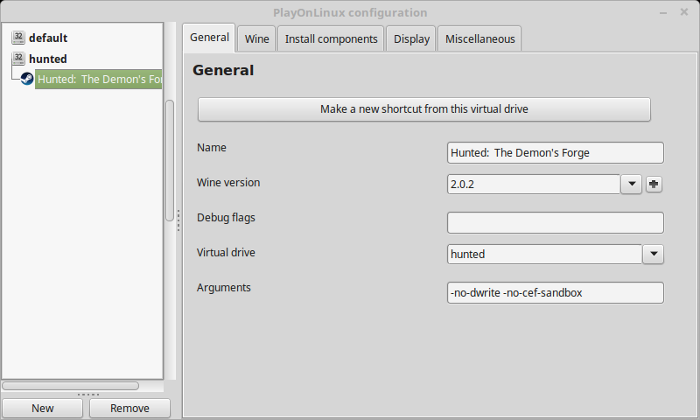Open the Miscellaneous tab
This screenshot has width=700, height=420.
(480, 39)
